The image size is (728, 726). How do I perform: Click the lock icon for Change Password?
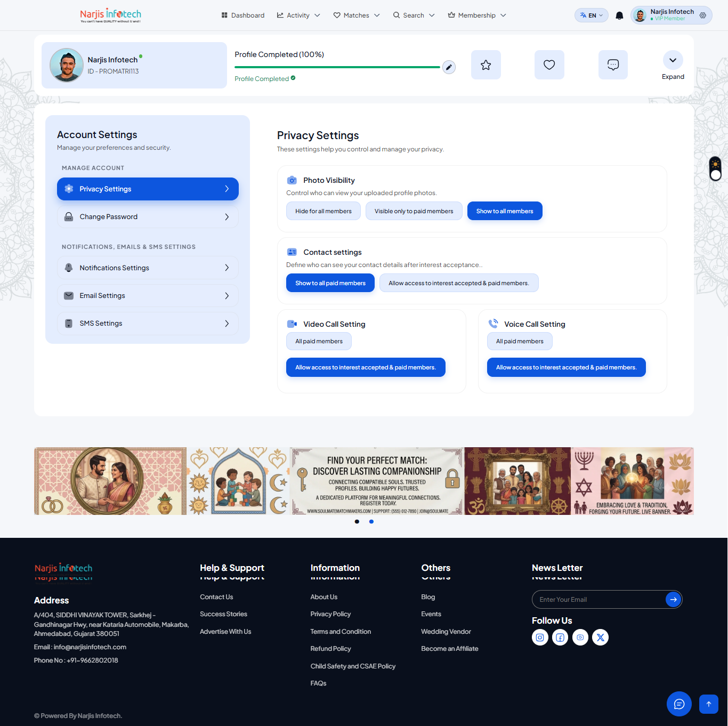tap(69, 217)
